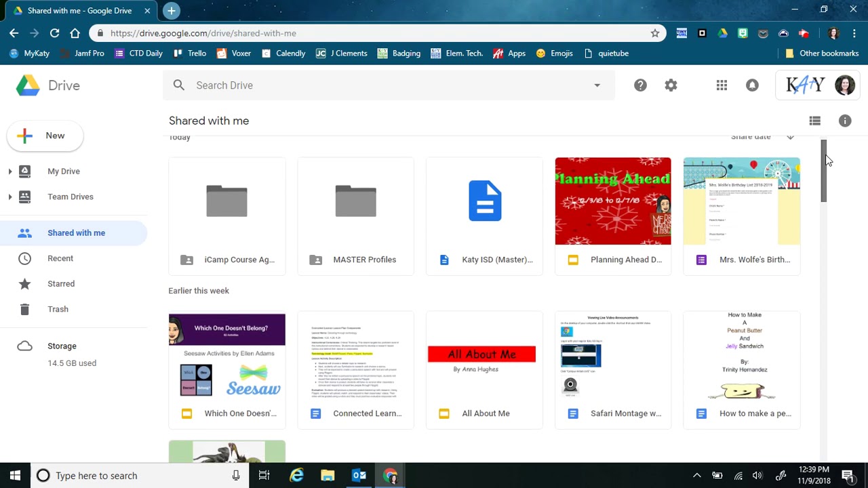The width and height of the screenshot is (868, 488).
Task: Click the Shared with me tab title
Action: click(x=79, y=11)
